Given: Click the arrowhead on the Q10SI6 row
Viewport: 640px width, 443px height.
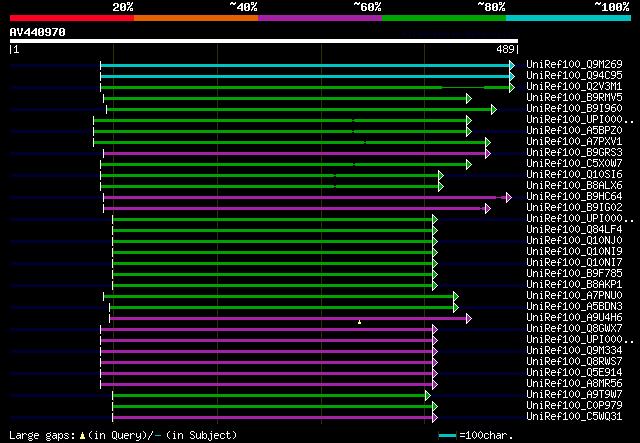Looking at the screenshot, I should point(441,176).
